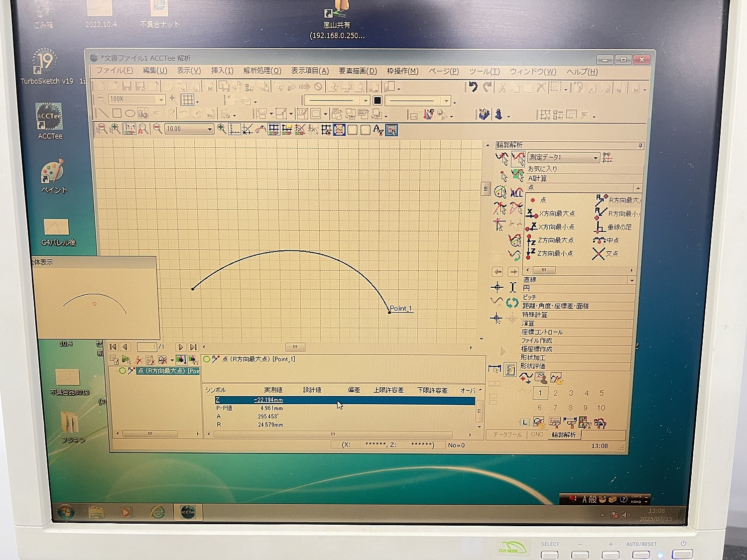Click the 1:1 scale view icon
747x560 pixels.
point(129,129)
